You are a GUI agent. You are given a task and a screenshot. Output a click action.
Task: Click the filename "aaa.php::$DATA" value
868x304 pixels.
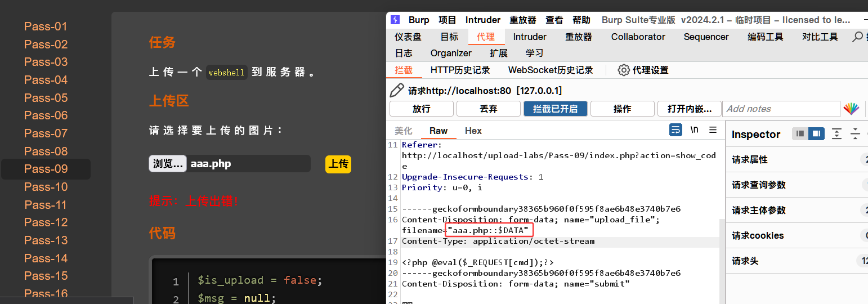489,230
